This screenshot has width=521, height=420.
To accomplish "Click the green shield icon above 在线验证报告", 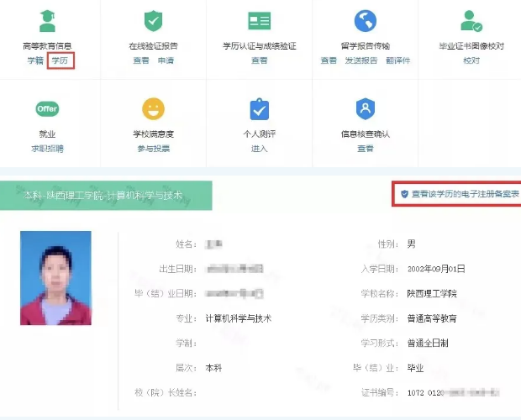I will tap(153, 21).
